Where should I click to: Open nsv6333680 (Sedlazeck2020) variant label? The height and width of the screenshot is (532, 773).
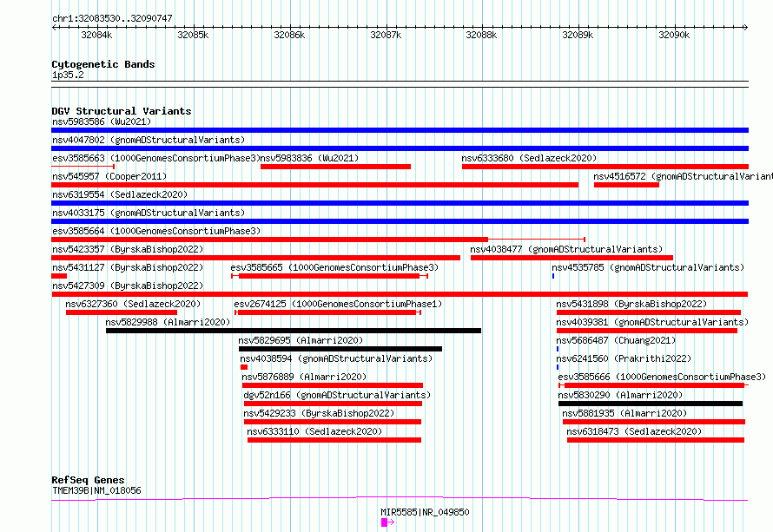point(529,158)
